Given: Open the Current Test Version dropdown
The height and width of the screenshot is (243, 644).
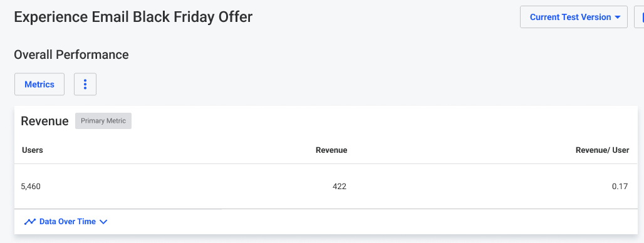Looking at the screenshot, I should coord(574,17).
